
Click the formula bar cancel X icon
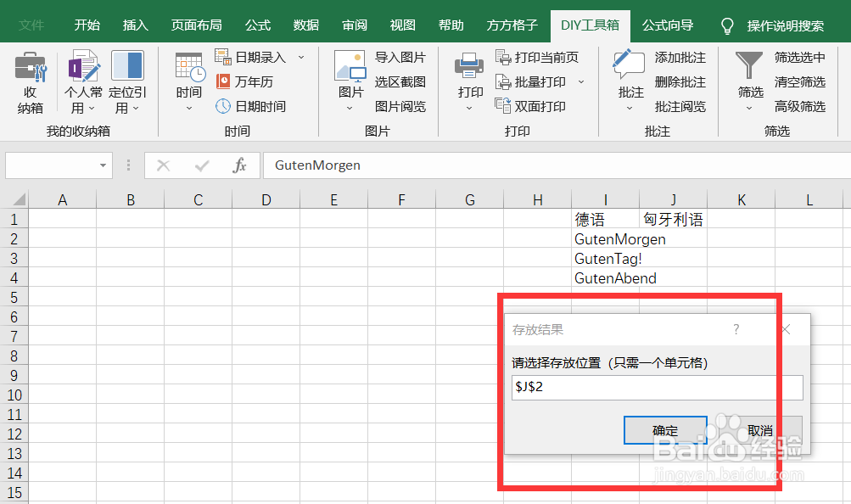click(x=164, y=165)
